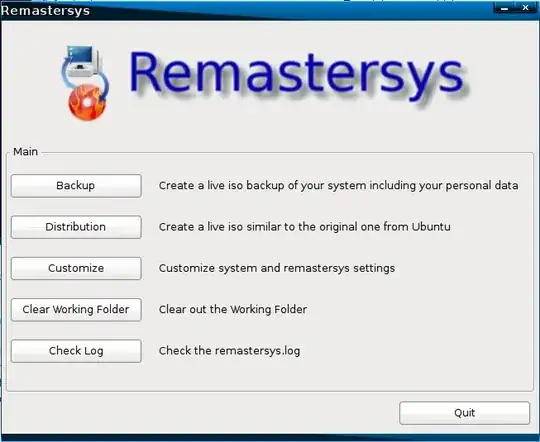Click the Backup button
Viewport: 540px width, 442px height.
76,186
